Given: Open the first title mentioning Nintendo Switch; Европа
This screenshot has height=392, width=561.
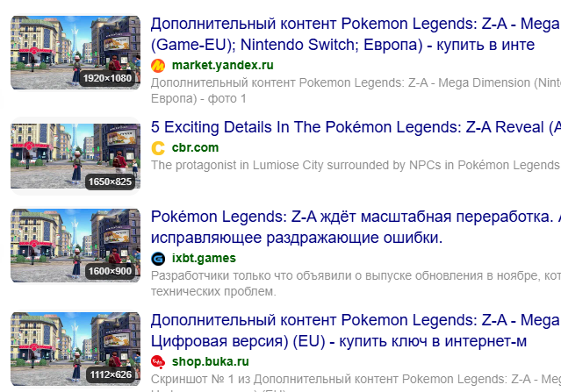Looking at the screenshot, I should pyautogui.click(x=356, y=34).
